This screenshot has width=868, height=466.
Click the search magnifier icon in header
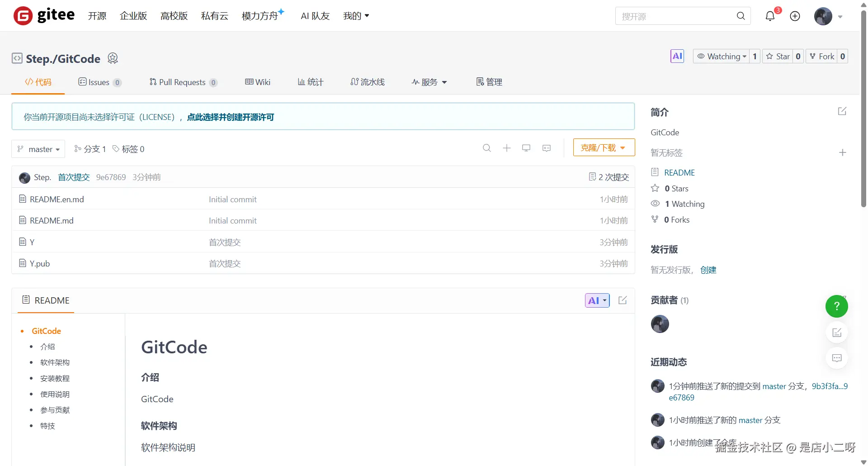click(741, 16)
